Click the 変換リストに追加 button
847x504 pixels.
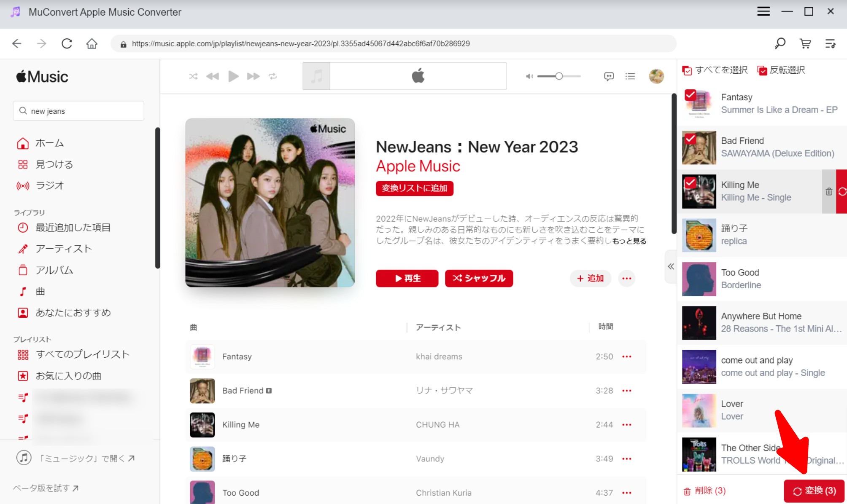(415, 188)
